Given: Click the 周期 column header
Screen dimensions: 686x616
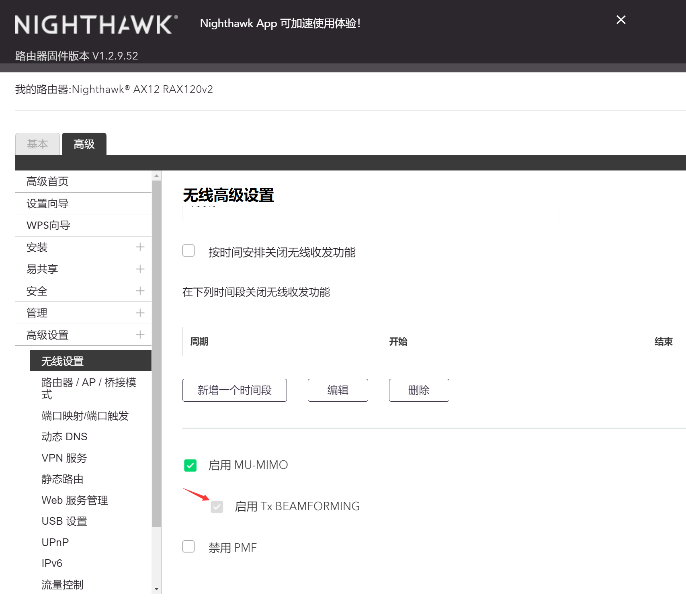Looking at the screenshot, I should click(x=199, y=341).
